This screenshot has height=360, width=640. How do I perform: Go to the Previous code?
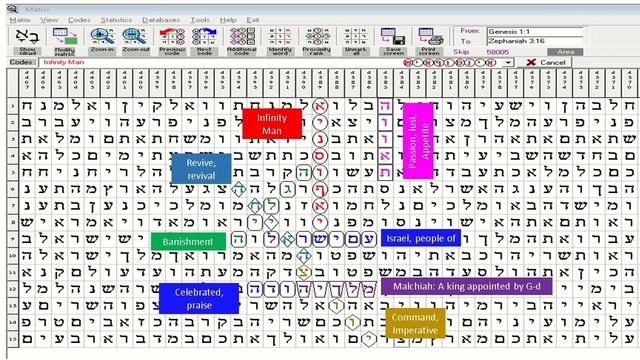[x=172, y=41]
